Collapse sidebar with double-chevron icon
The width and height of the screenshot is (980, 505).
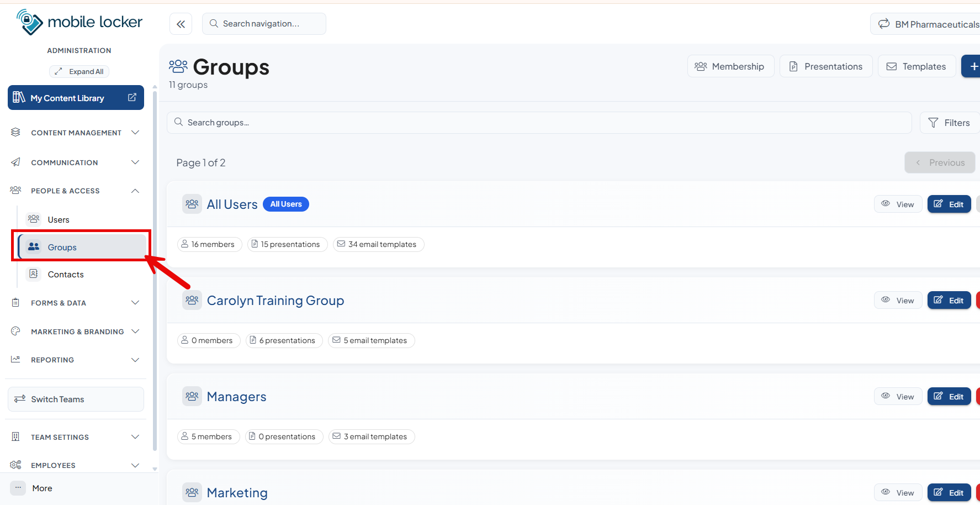[x=181, y=24]
